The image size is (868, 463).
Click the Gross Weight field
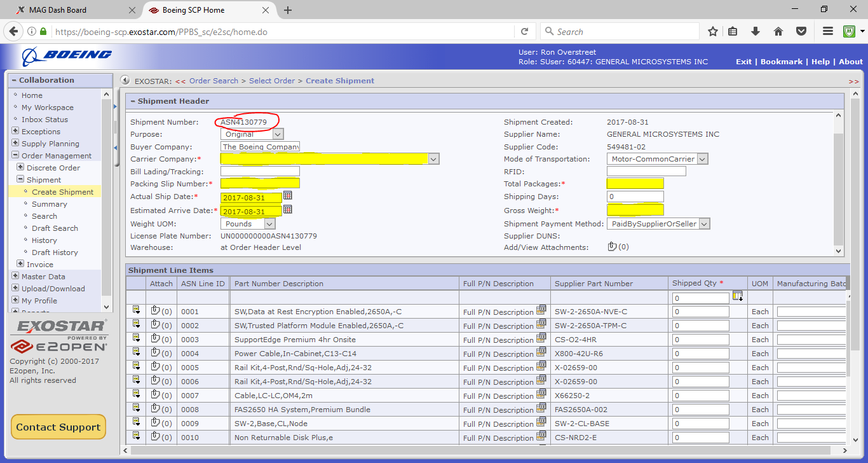click(635, 210)
